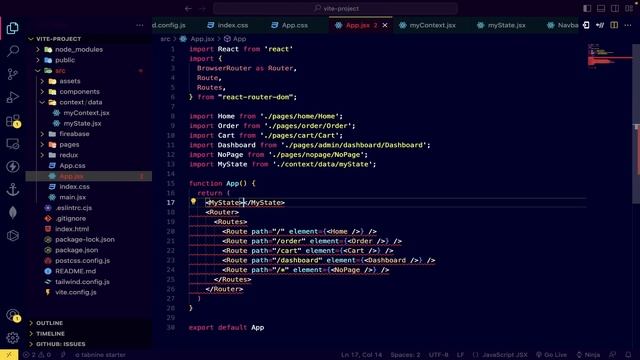Click the split editor right icon

614,25
